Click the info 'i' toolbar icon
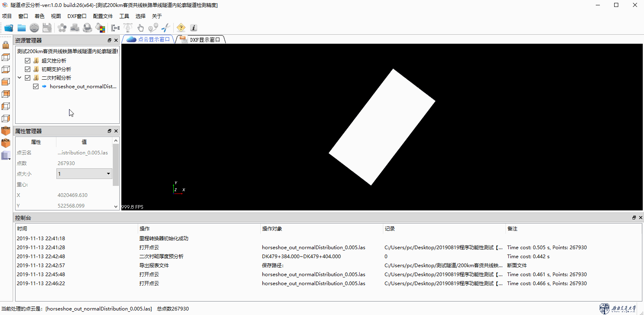The height and width of the screenshot is (315, 644). pos(194,28)
